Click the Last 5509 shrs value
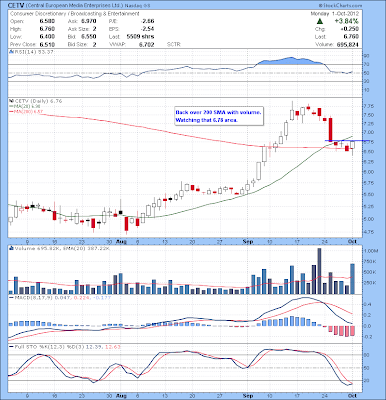The image size is (386, 400). tap(140, 37)
